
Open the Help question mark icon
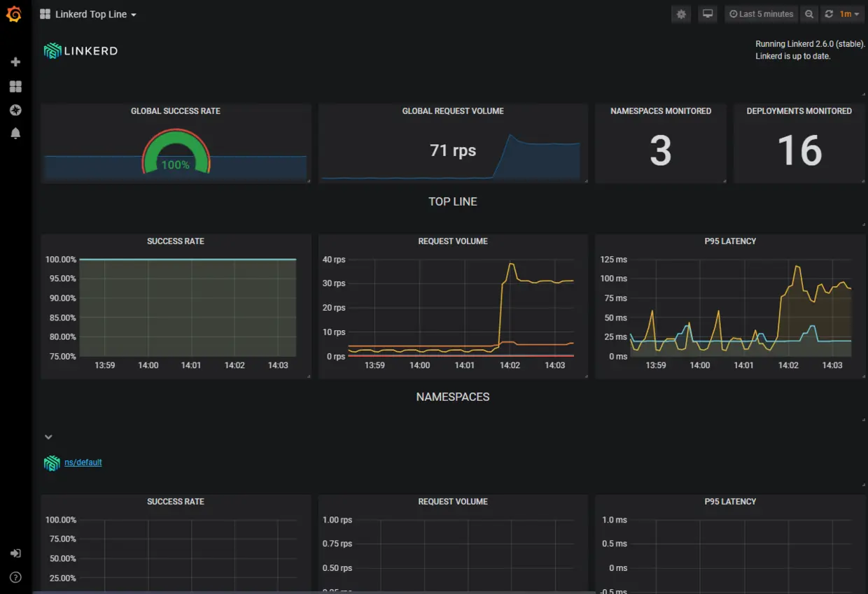[15, 577]
